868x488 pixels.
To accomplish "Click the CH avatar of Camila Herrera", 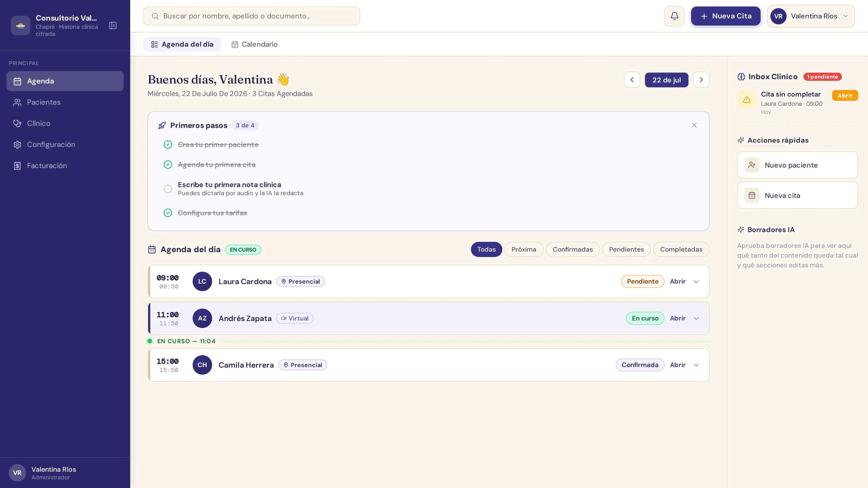I will 202,365.
